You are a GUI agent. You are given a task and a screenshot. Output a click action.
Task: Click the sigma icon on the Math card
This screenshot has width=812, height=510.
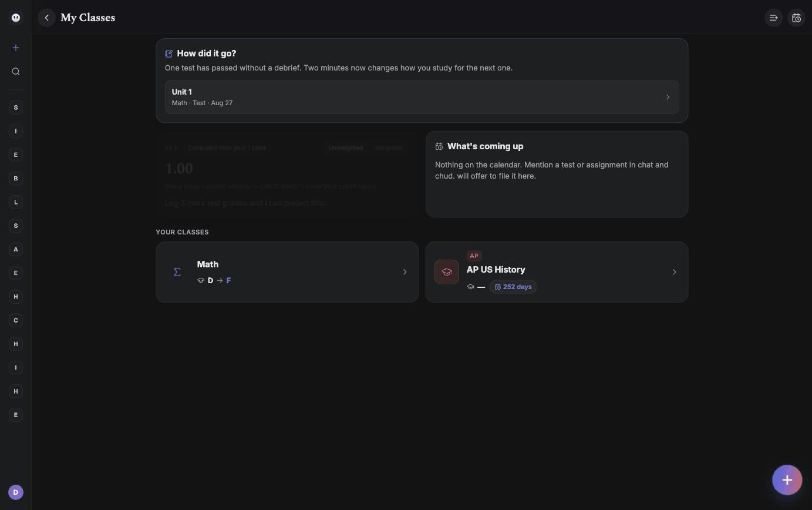pyautogui.click(x=177, y=272)
